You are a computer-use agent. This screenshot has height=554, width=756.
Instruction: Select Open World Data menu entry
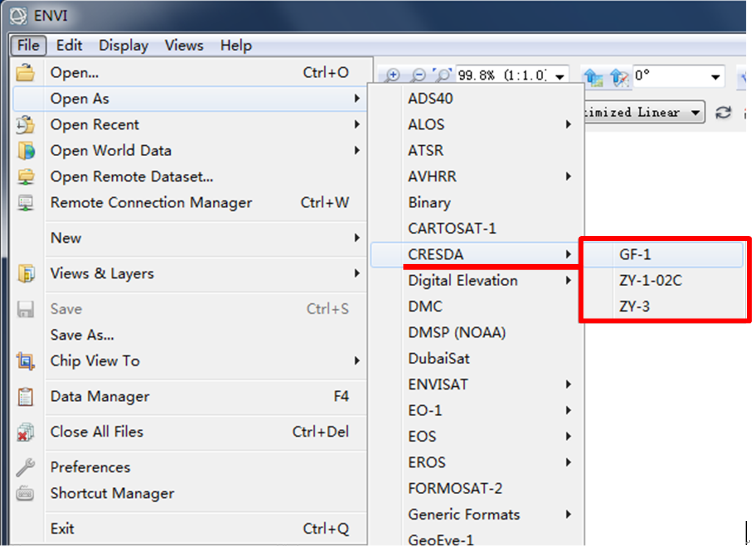(x=190, y=151)
